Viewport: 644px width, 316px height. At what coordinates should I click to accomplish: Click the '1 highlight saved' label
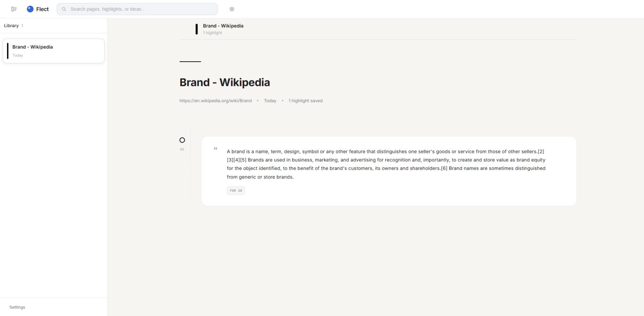point(305,101)
